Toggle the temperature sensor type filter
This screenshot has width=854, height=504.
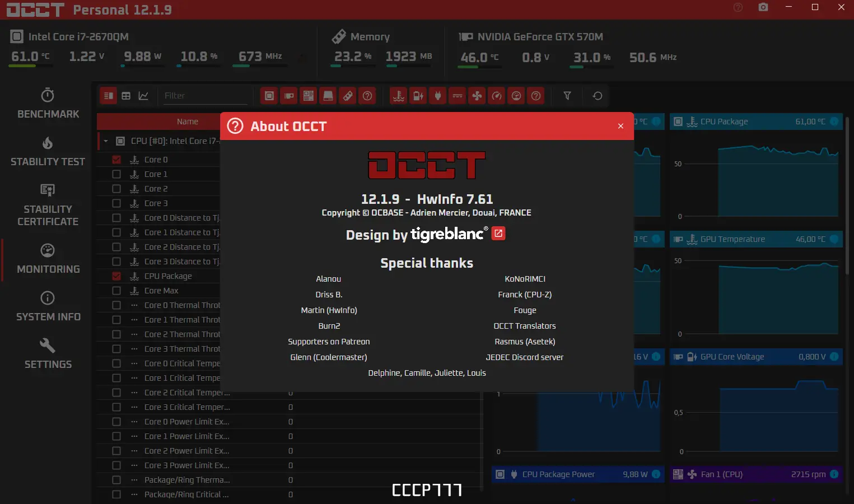pyautogui.click(x=399, y=96)
